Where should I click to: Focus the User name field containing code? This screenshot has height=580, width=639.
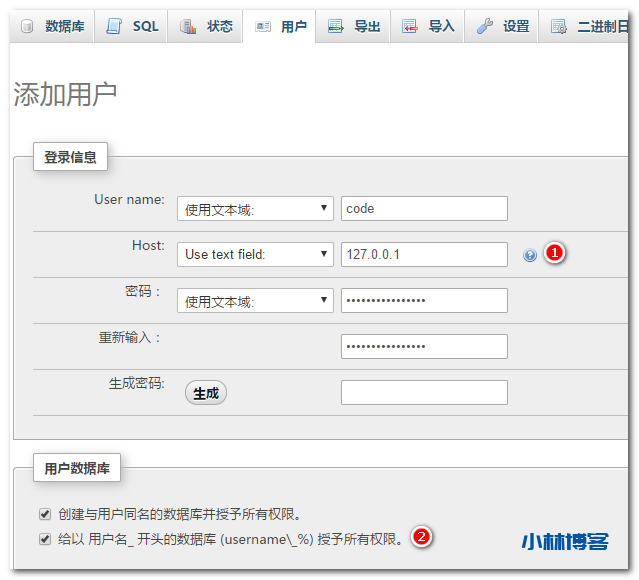coord(424,208)
